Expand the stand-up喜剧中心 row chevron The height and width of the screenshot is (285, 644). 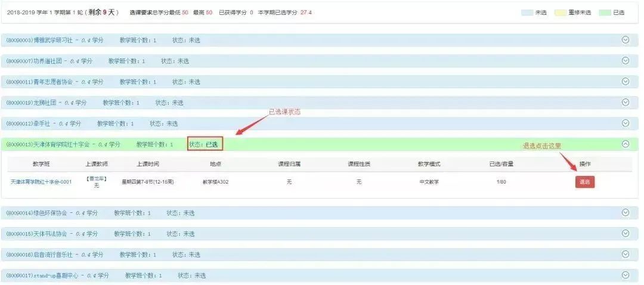[x=626, y=275]
